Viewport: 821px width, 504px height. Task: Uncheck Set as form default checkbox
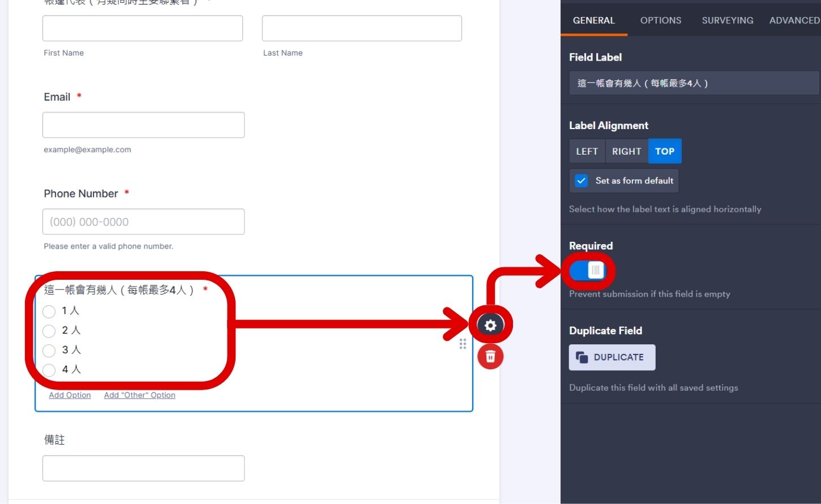581,181
